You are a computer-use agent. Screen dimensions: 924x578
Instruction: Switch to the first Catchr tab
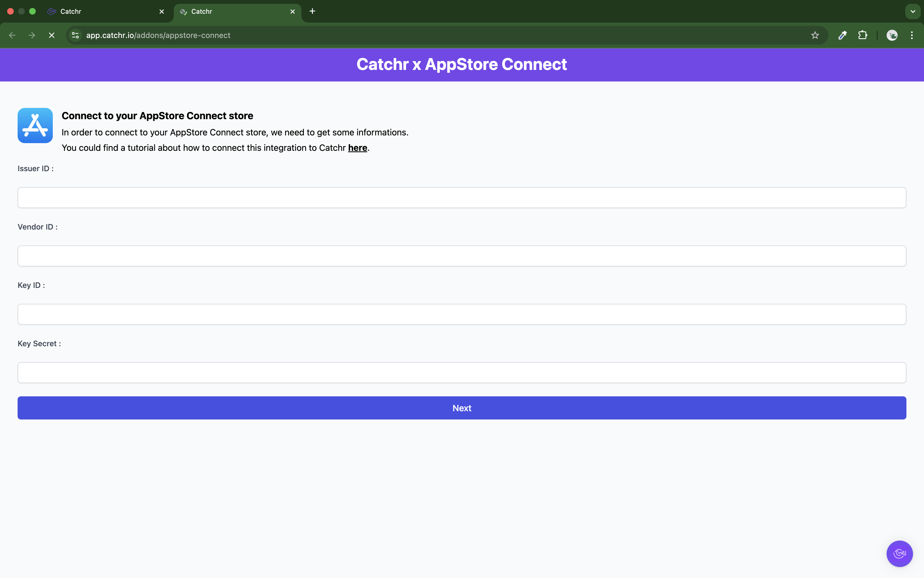(106, 12)
